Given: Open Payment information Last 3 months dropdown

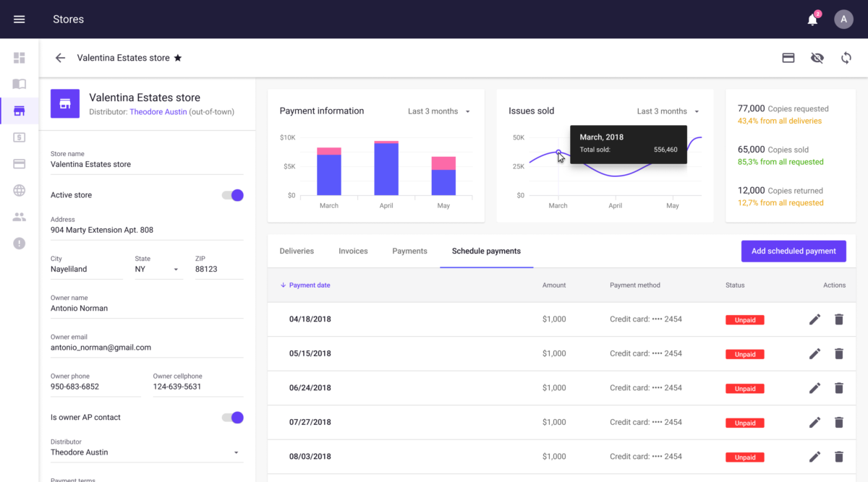Looking at the screenshot, I should pyautogui.click(x=439, y=111).
